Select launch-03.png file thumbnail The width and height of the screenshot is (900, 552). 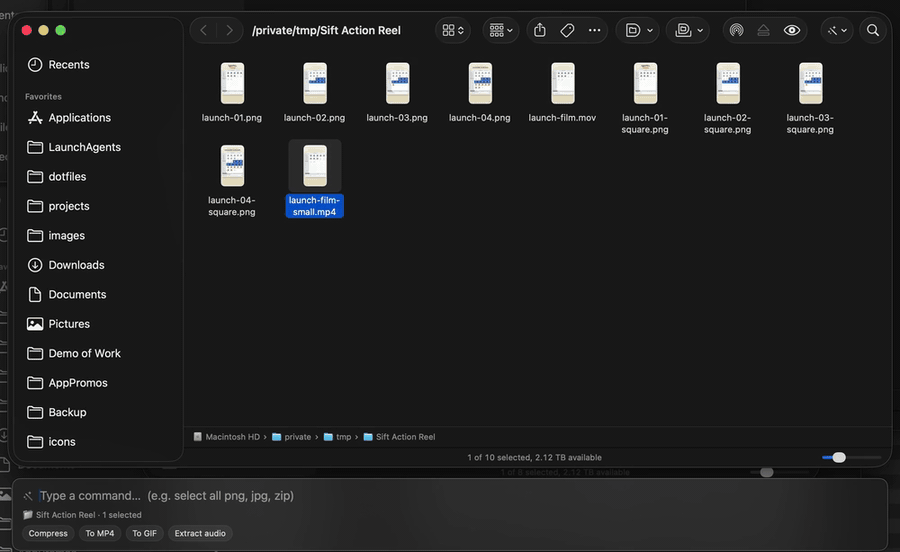point(397,84)
